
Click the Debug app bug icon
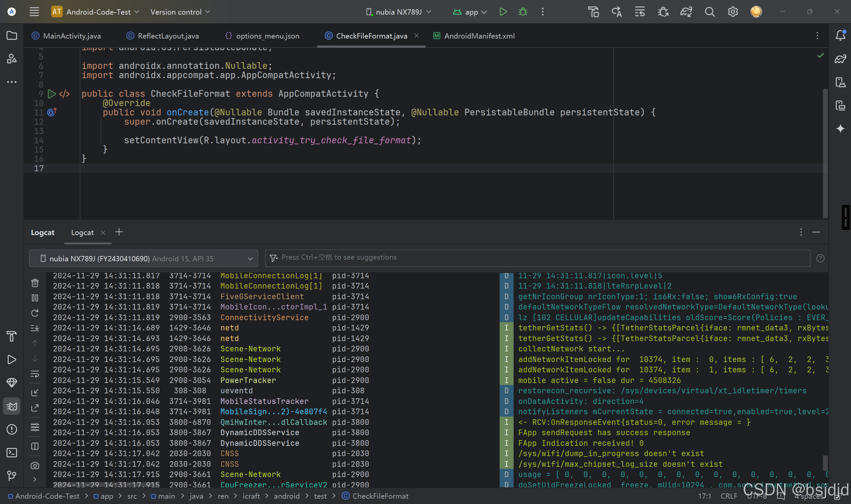point(523,12)
